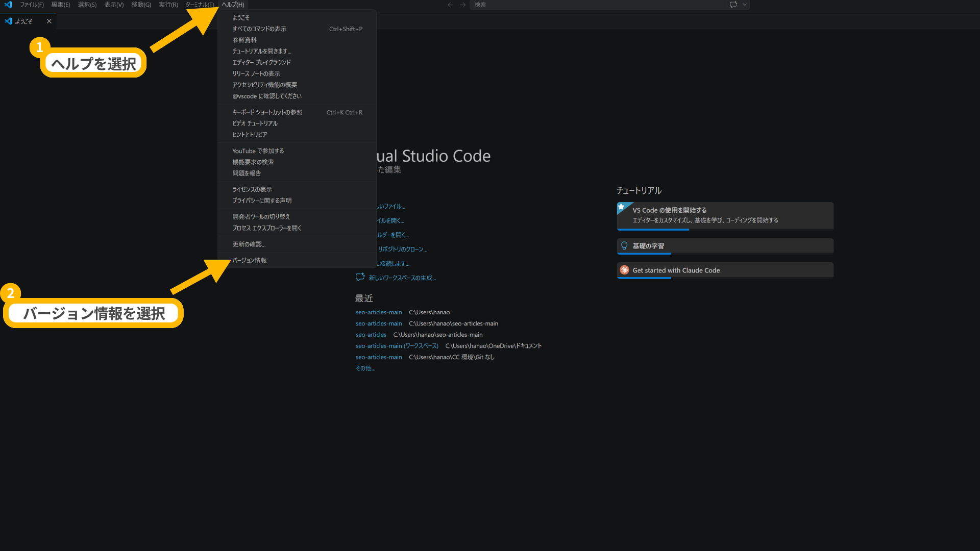Image resolution: width=980 pixels, height=551 pixels.
Task: Select @vscode に確認してください entry
Action: [x=297, y=96]
